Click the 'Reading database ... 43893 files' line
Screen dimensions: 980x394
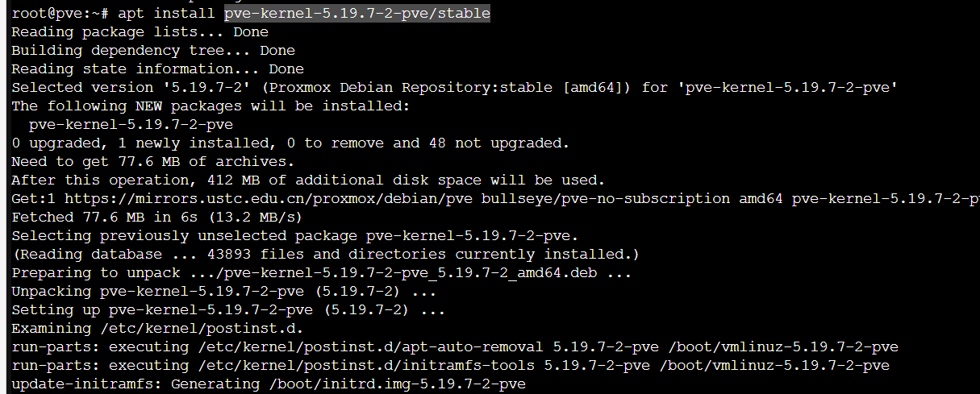coord(325,254)
